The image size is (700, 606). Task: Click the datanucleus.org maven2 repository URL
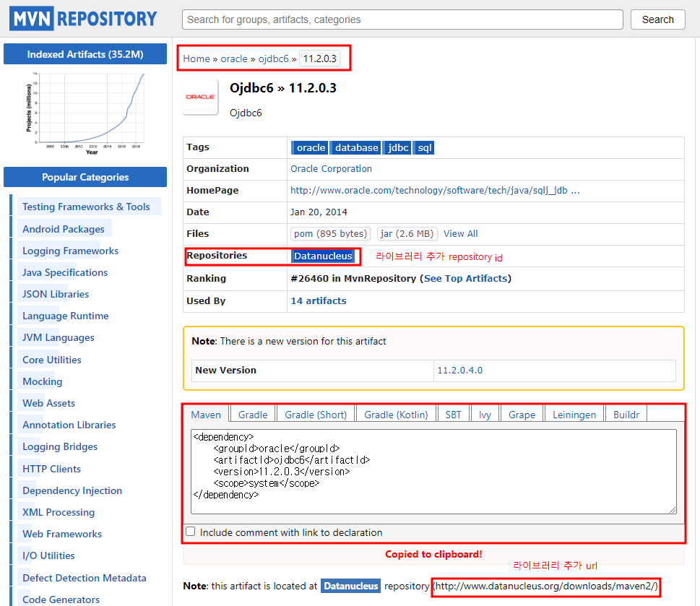click(546, 586)
